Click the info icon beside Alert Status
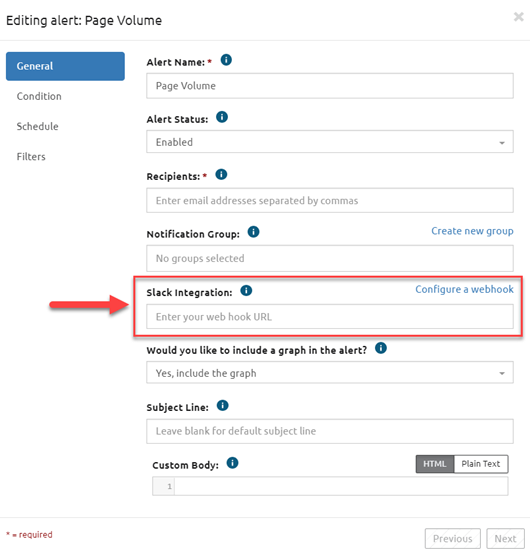Viewport: 530px width, 554px height. point(222,117)
